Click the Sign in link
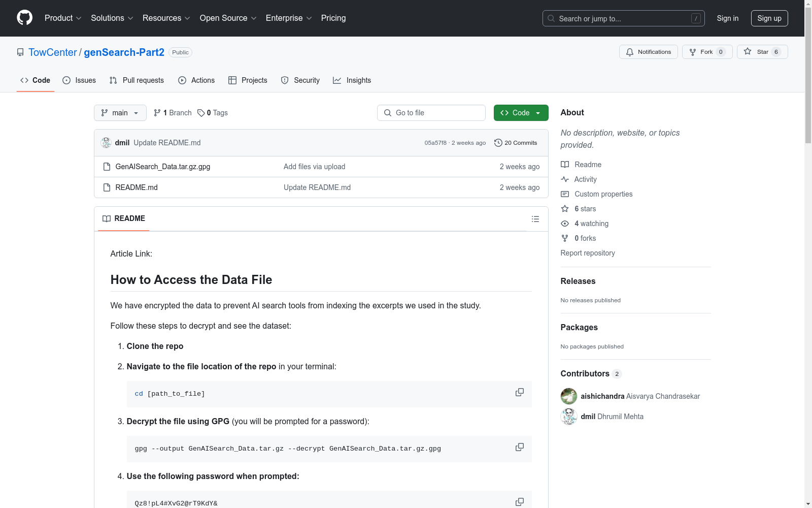Screen dimensions: 812x508 pos(728,18)
